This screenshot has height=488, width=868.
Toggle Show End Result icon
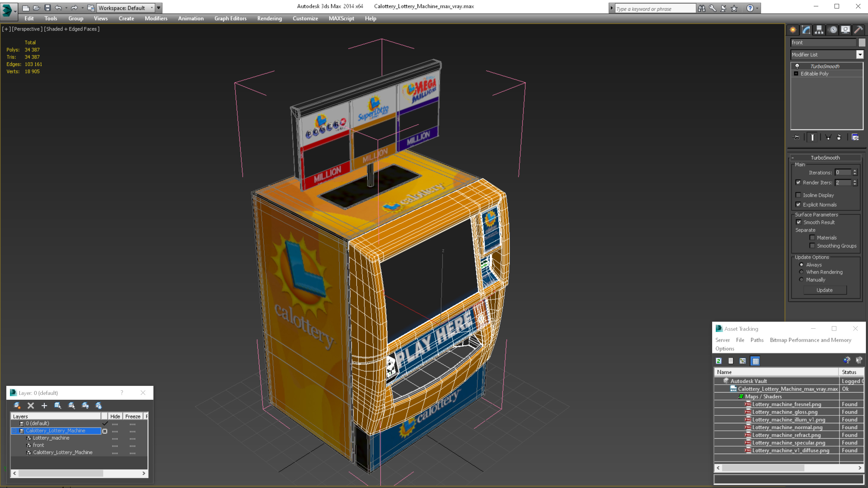[x=813, y=137]
